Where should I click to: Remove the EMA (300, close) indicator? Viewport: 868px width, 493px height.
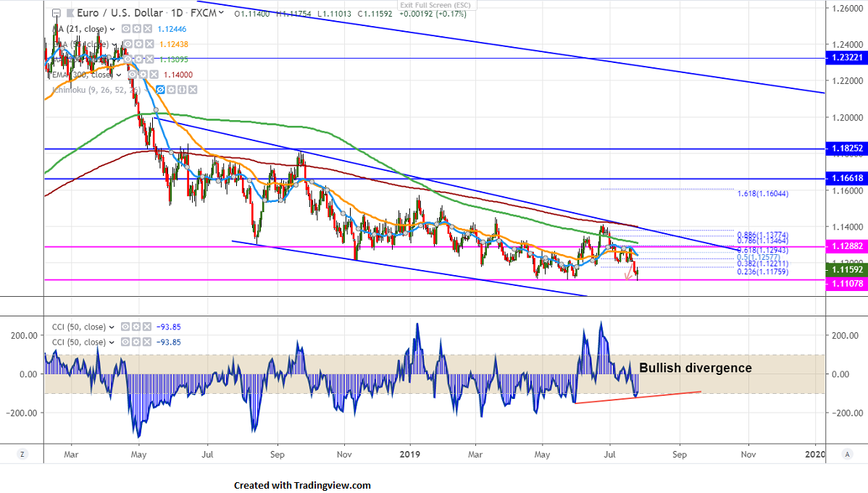pos(155,75)
